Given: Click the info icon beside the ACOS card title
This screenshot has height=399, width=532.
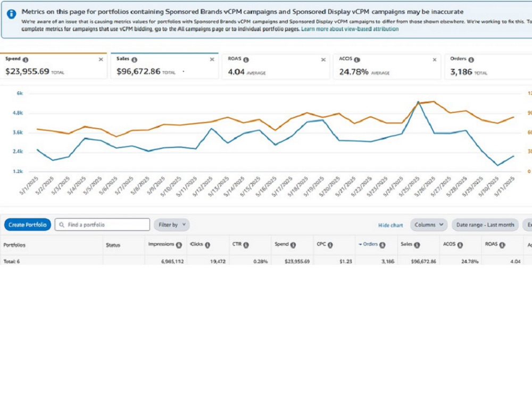Looking at the screenshot, I should click(357, 60).
